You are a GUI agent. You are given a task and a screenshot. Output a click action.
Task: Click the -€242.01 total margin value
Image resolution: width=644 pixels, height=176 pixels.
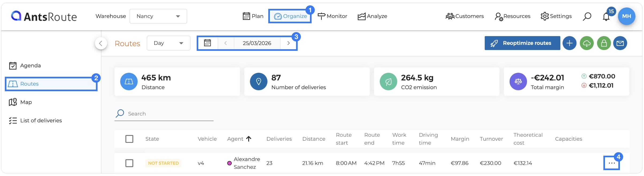[x=547, y=78]
